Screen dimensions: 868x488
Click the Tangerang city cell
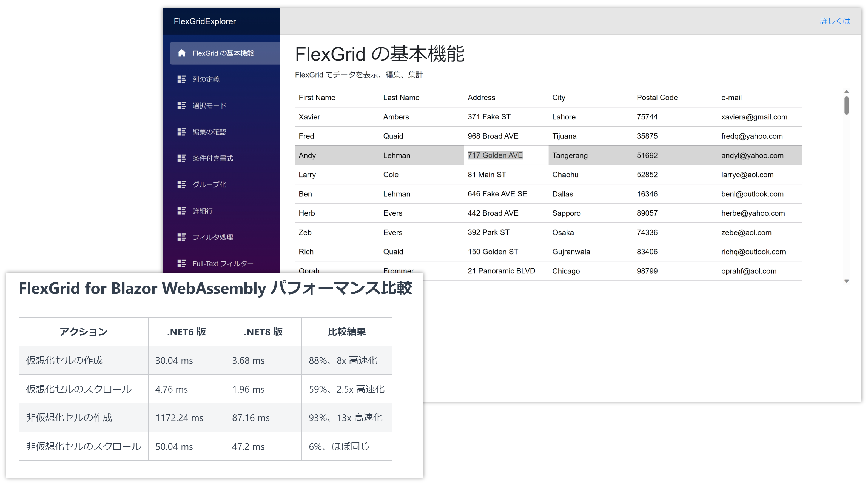[x=591, y=155]
